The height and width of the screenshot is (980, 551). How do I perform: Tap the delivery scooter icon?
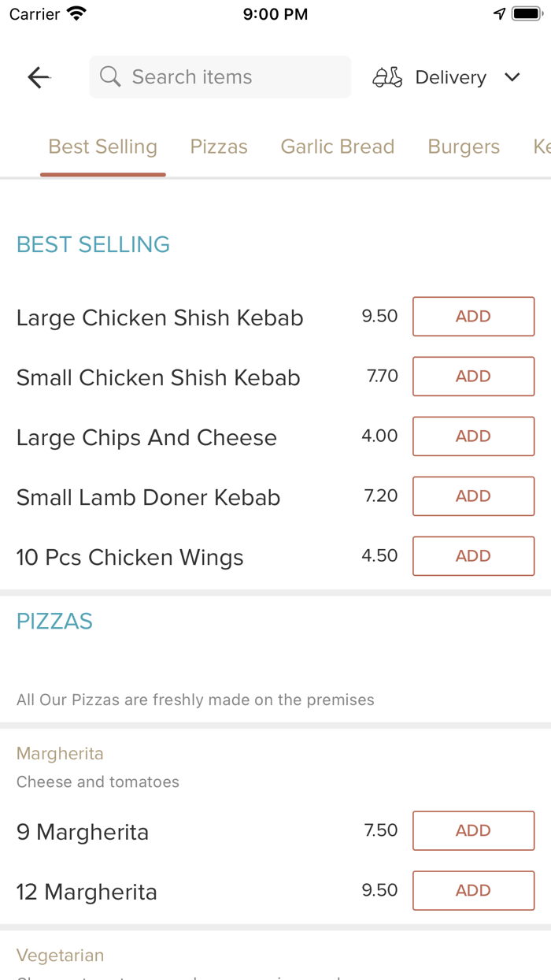(387, 77)
